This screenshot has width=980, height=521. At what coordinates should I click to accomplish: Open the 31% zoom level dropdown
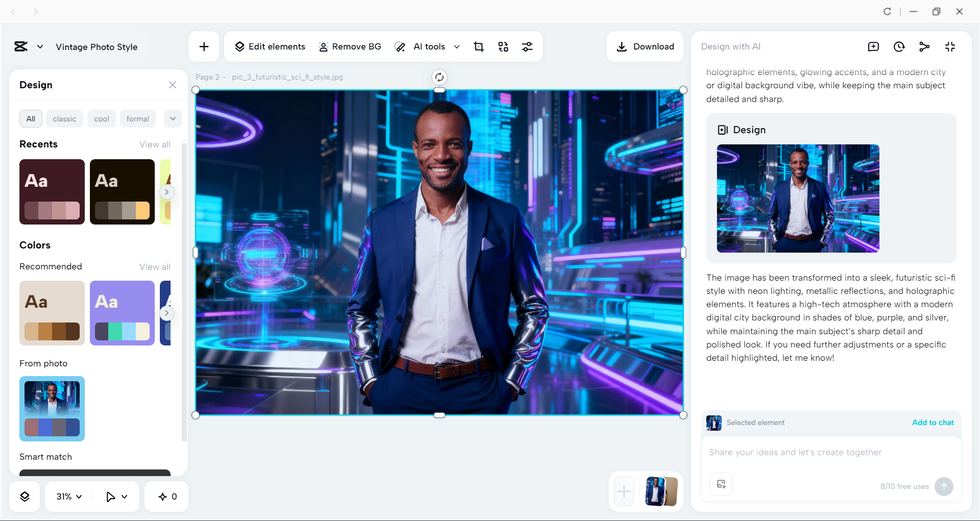(x=69, y=497)
